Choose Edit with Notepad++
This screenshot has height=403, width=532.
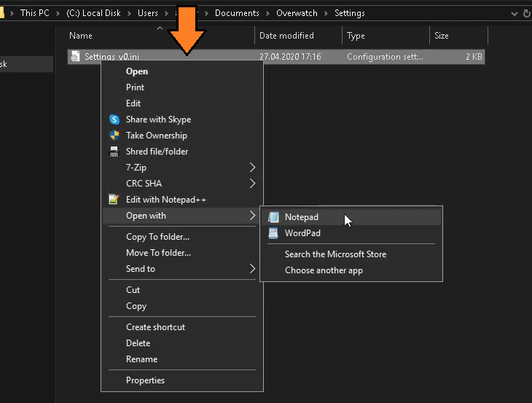(182, 200)
